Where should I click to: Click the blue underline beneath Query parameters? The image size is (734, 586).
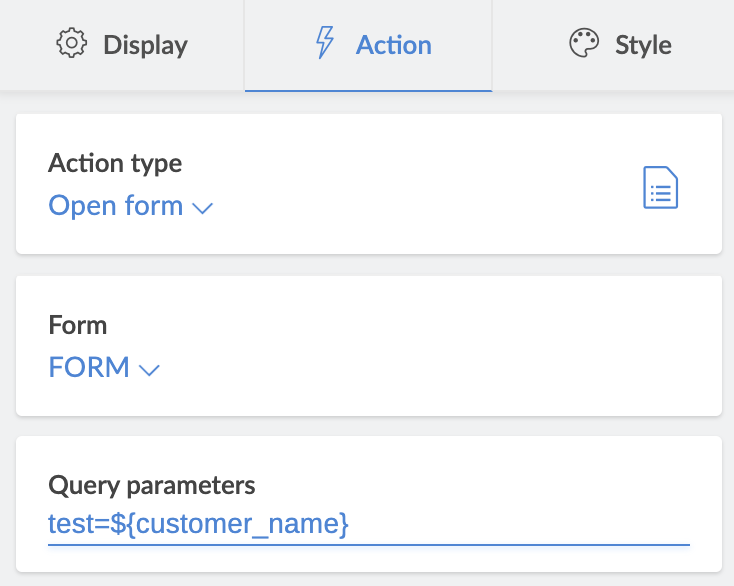(x=368, y=545)
